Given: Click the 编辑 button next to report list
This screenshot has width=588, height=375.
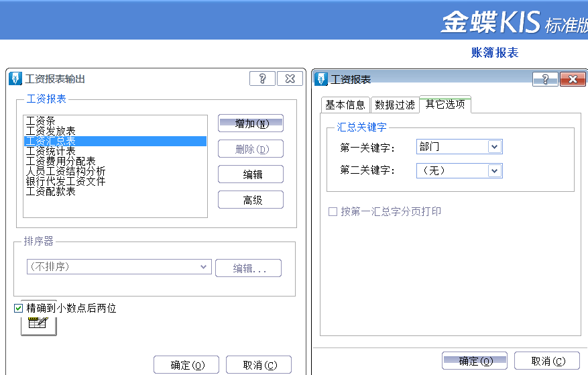Looking at the screenshot, I should [251, 174].
